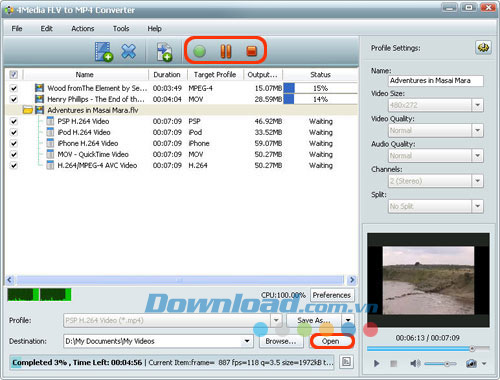Click the Browse button
Image resolution: width=500 pixels, height=380 pixels.
(281, 341)
